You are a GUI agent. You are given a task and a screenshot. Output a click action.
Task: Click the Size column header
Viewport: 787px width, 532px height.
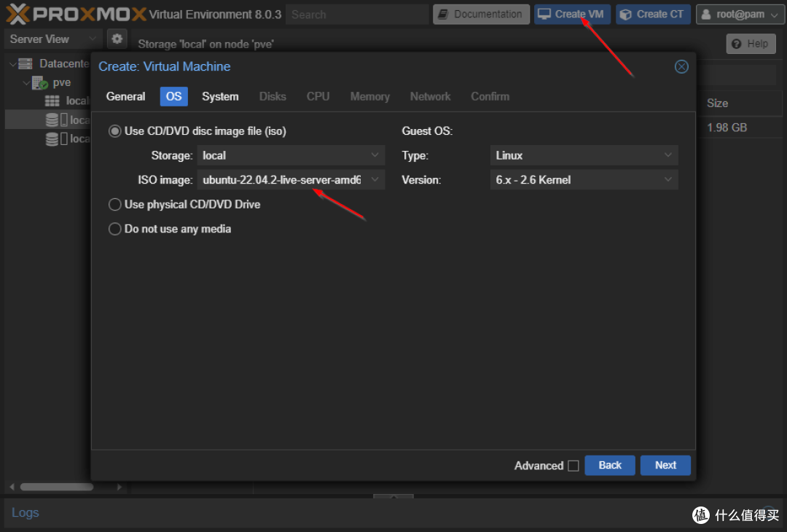tap(717, 103)
